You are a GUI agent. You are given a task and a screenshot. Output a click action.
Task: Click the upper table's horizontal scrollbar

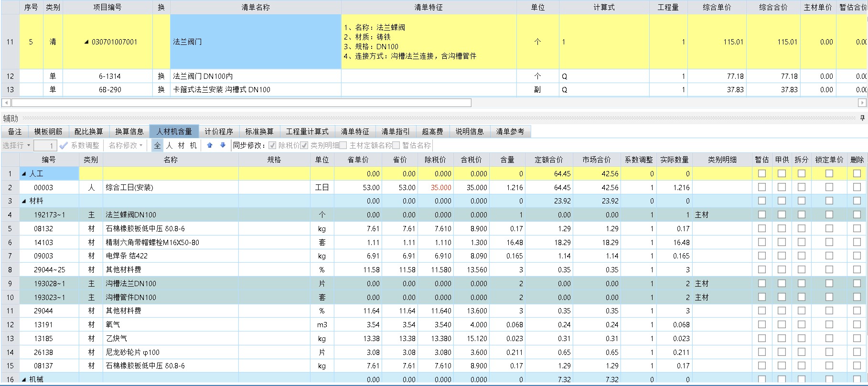(241, 103)
